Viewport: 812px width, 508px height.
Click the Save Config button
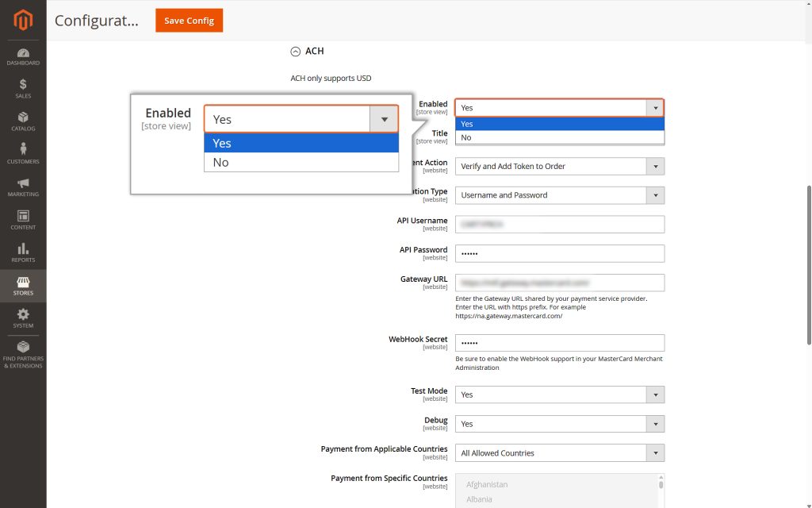tap(189, 21)
